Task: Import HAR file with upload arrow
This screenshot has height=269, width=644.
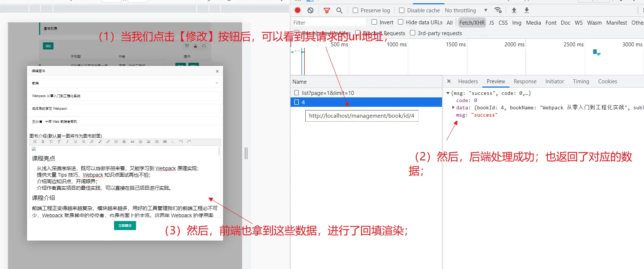Action: click(514, 10)
